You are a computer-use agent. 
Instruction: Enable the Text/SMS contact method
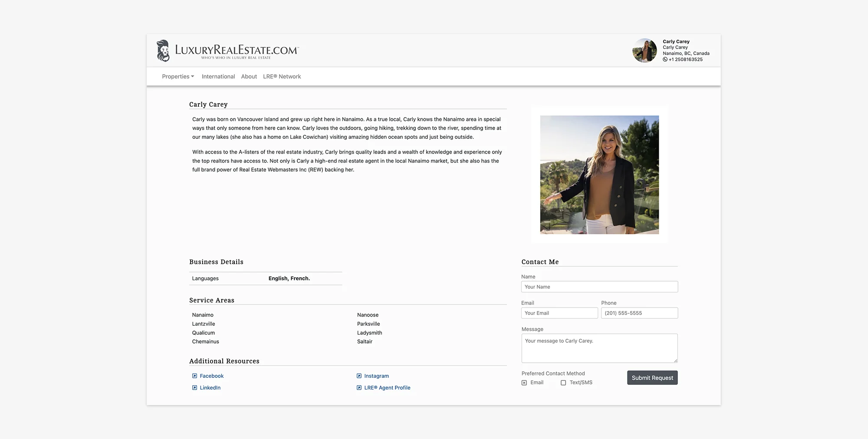point(563,383)
